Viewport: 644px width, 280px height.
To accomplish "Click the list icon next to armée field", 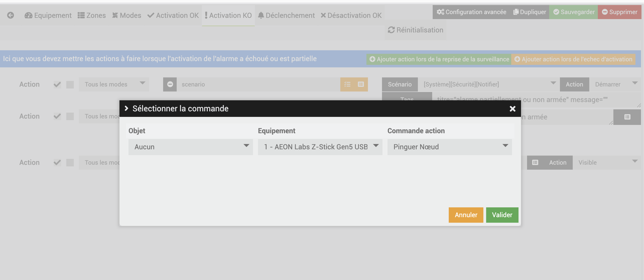I will [x=627, y=117].
